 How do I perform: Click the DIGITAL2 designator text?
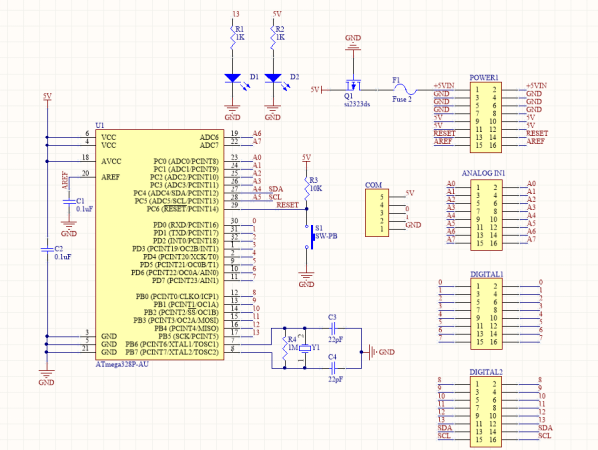(x=486, y=372)
